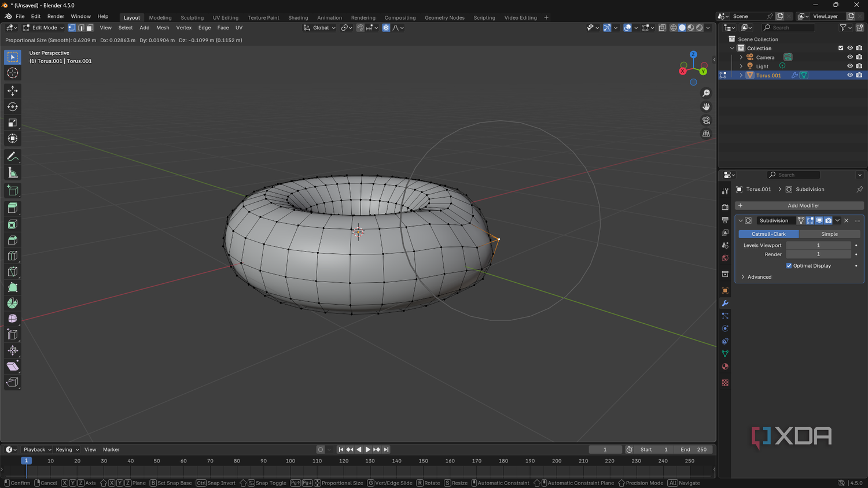
Task: Open the Render menu
Action: click(x=56, y=17)
